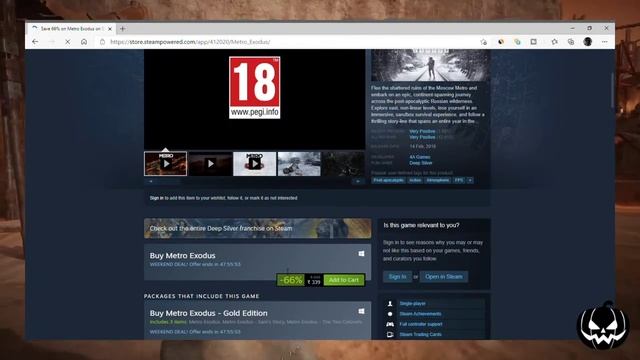This screenshot has width=640, height=360.
Task: Click the FPS tag
Action: (459, 180)
